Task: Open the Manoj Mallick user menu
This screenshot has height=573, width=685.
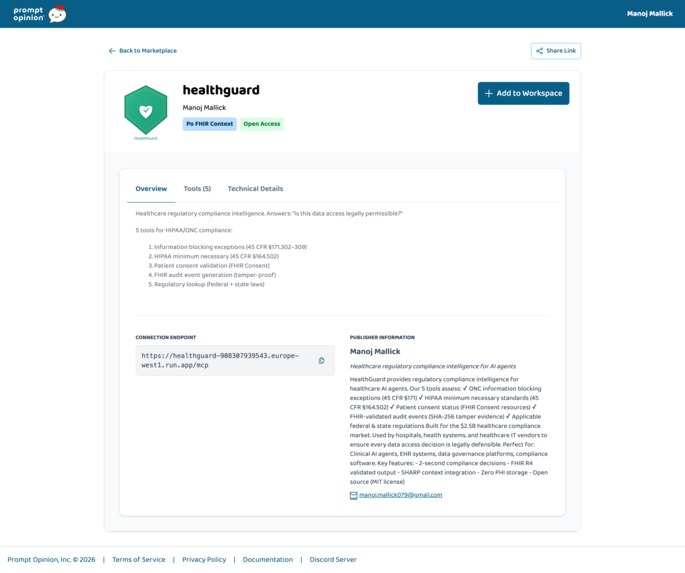Action: point(650,14)
